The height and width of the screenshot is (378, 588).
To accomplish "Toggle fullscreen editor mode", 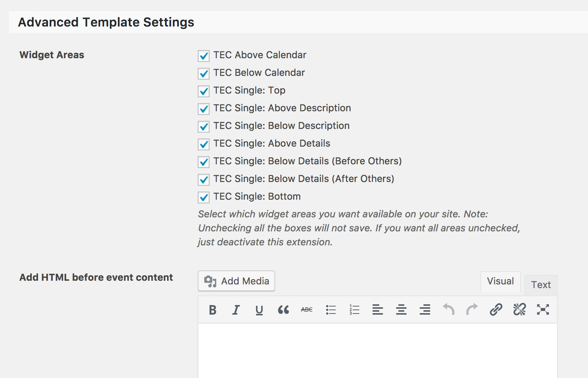I will (x=543, y=310).
